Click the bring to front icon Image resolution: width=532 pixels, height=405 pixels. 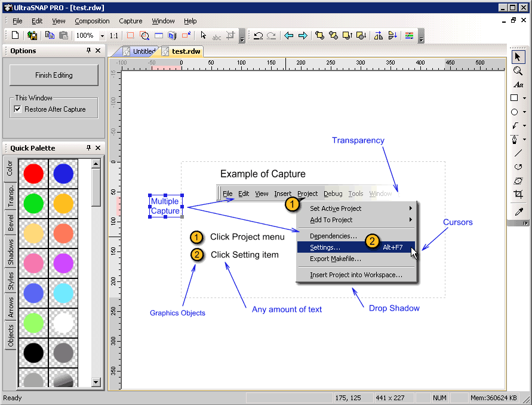319,35
